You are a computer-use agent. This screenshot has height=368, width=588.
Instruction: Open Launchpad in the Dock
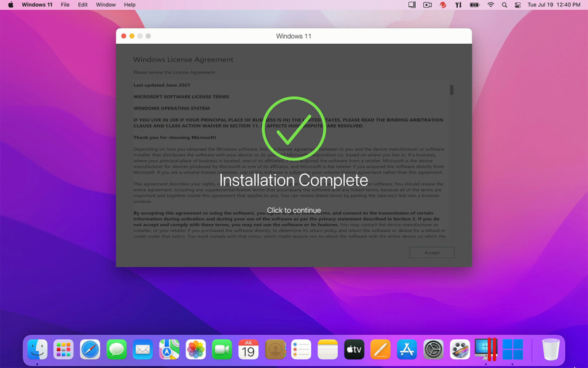pyautogui.click(x=63, y=349)
